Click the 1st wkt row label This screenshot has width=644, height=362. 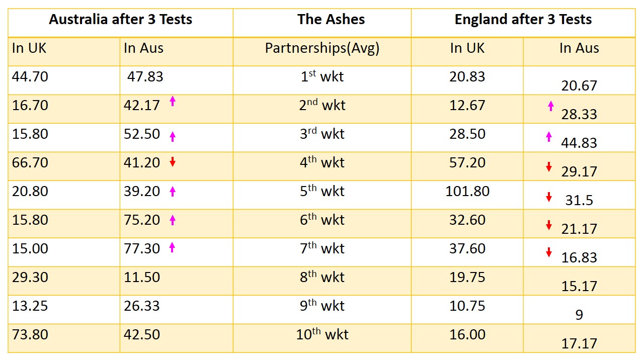pos(322,77)
